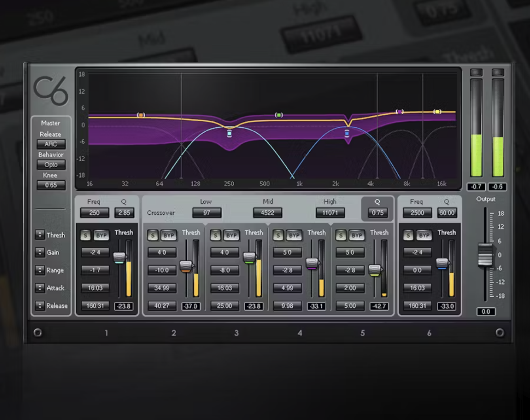Click the purple band 5 marker on the graph

coord(399,112)
